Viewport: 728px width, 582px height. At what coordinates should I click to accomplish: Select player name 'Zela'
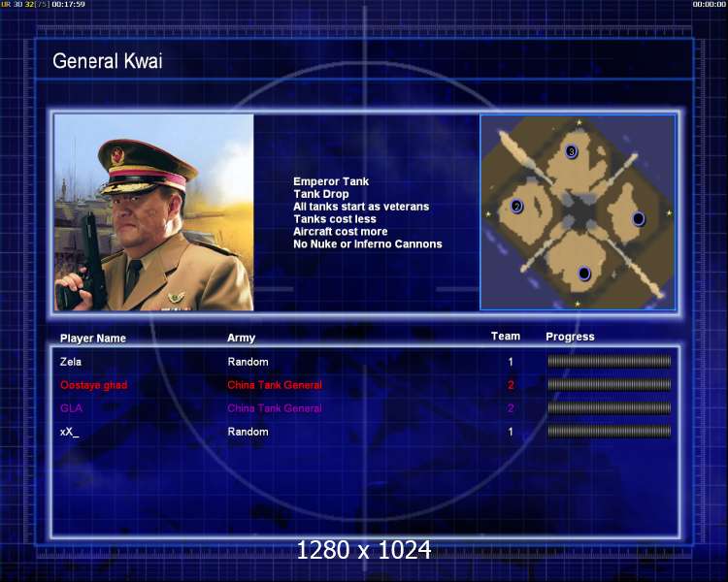click(71, 362)
